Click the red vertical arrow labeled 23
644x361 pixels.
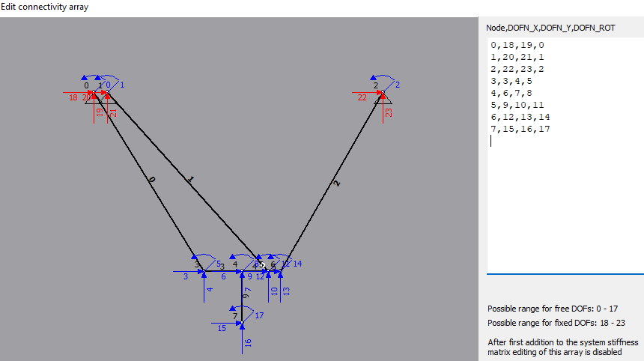click(x=382, y=111)
